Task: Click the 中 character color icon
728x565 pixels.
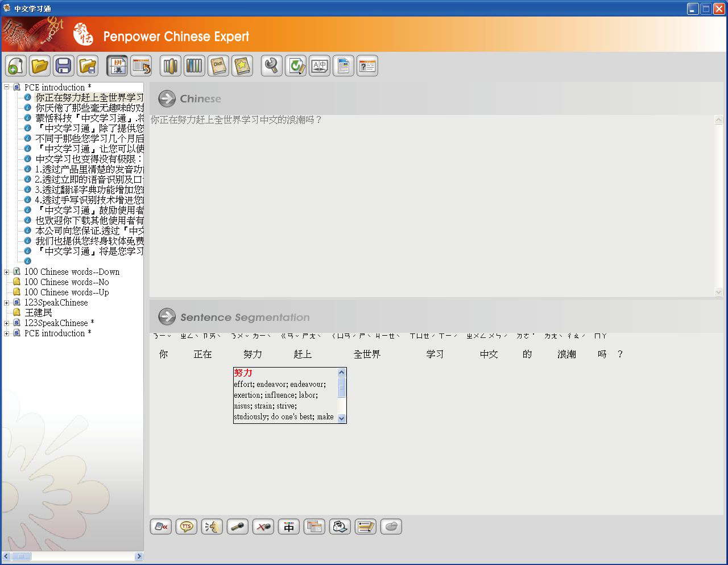Action: (289, 527)
